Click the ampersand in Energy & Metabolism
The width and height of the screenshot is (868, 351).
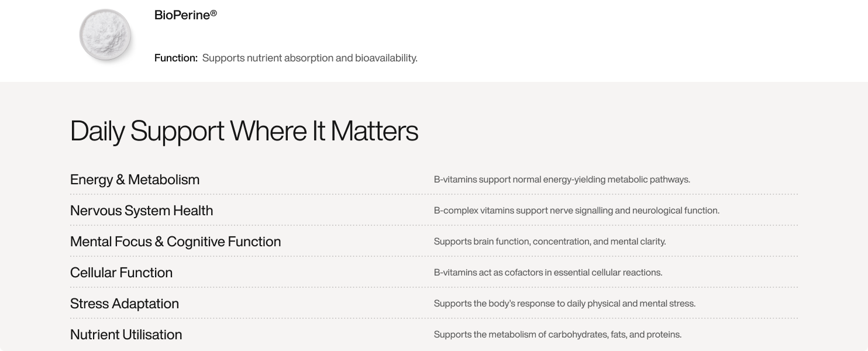[x=120, y=180]
